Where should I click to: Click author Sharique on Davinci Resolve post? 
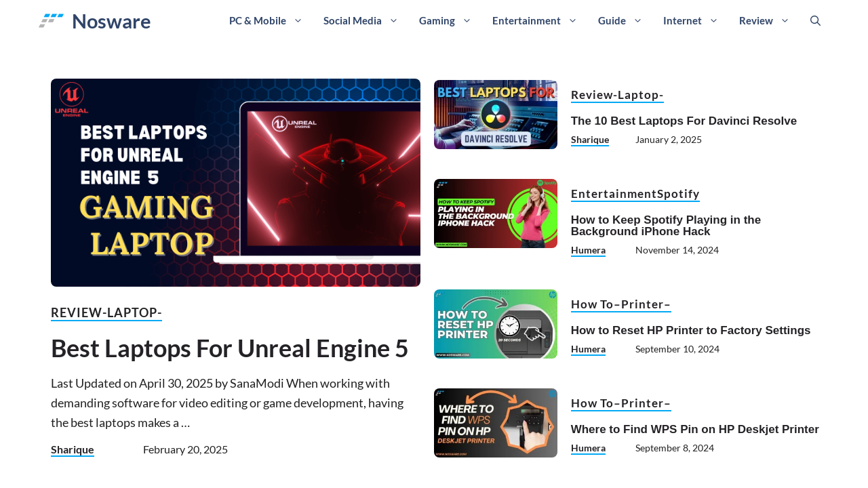590,140
